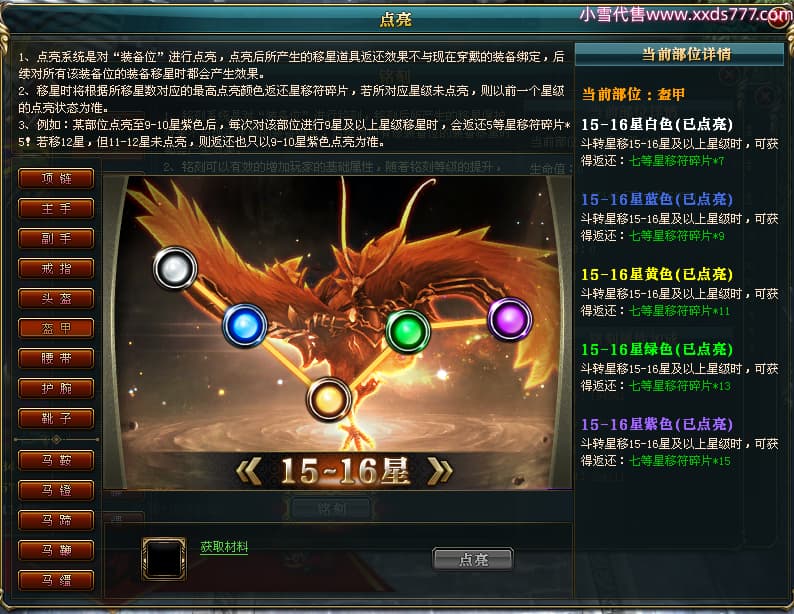Click the purple orb node
The image size is (794, 614).
510,319
